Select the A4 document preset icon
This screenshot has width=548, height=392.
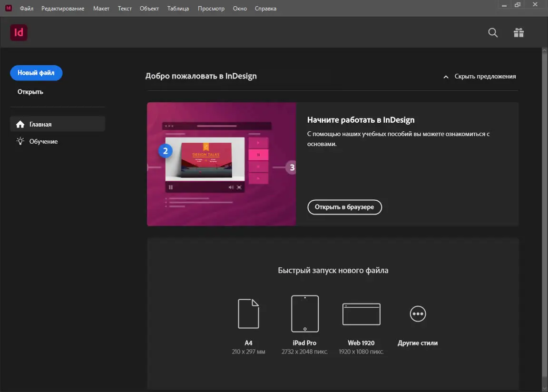(248, 314)
